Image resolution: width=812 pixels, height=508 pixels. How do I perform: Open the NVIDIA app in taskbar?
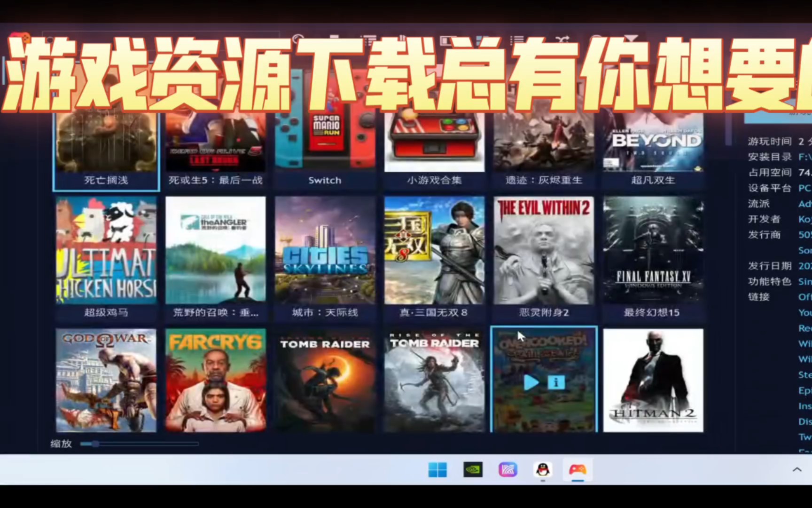[473, 469]
